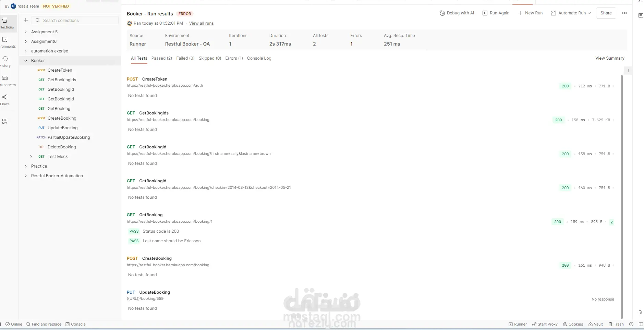This screenshot has width=644, height=330.
Task: Click the help question mark icon
Action: click(x=631, y=324)
